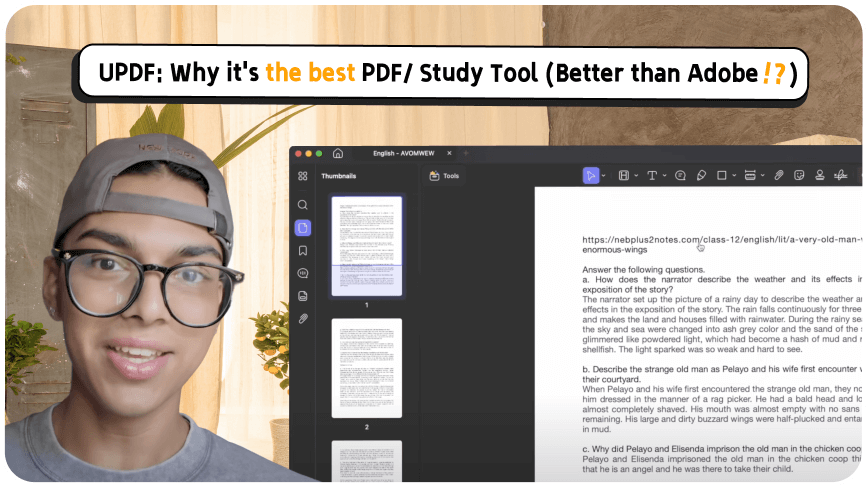Open the UPDF Home screen icon
The width and height of the screenshot is (867, 486).
click(338, 153)
